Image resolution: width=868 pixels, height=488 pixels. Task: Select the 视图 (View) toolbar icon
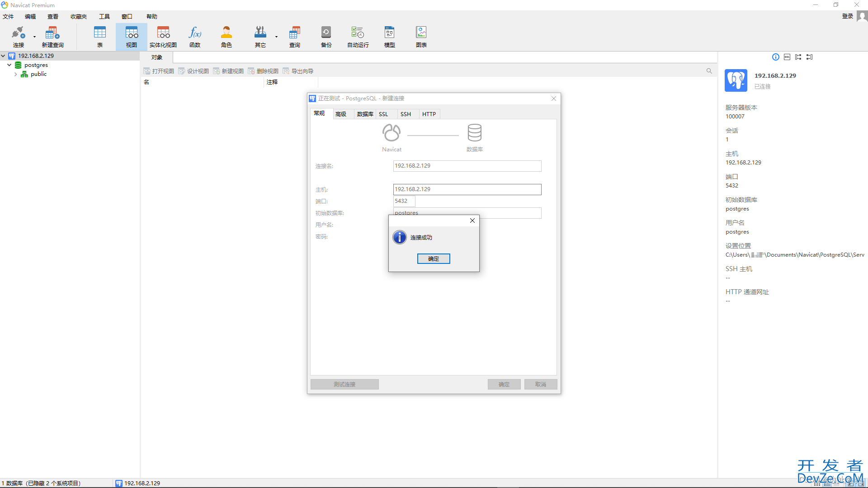pyautogui.click(x=132, y=37)
